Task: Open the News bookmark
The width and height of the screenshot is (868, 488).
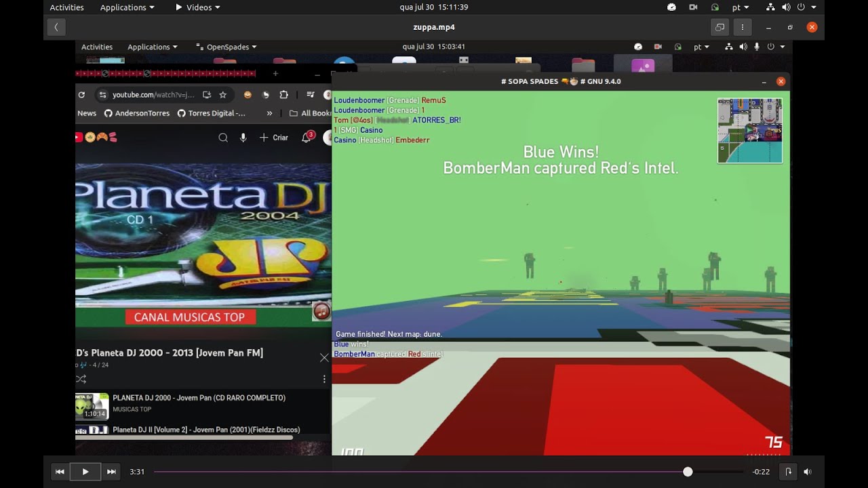Action: [x=87, y=113]
